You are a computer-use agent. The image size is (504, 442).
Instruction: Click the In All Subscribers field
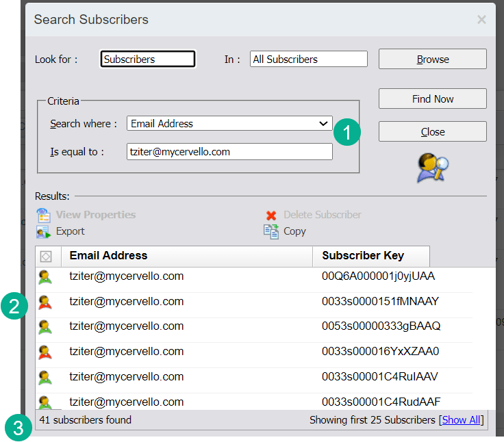click(308, 60)
